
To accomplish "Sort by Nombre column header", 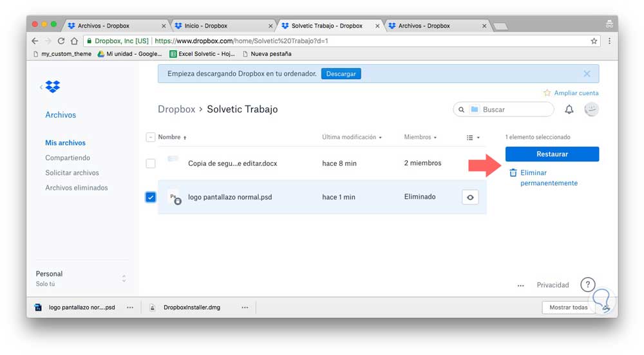I will pos(172,137).
